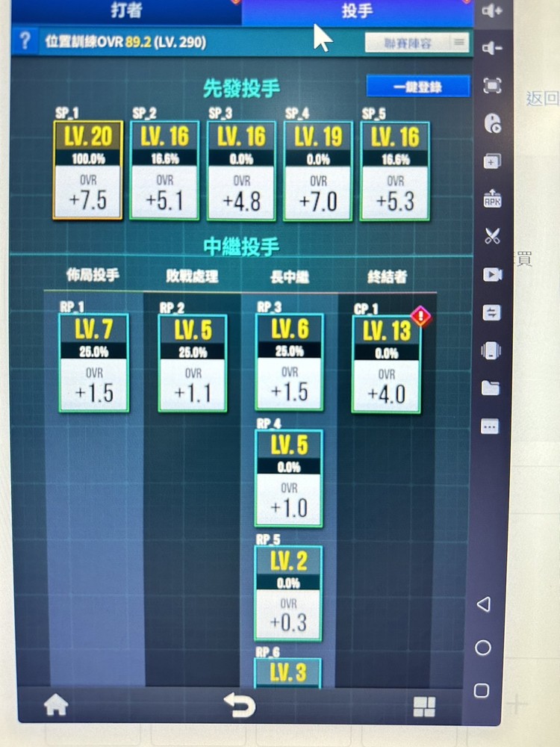560x747 pixels.
Task: Click the 敗戰處理 column header
Action: click(x=192, y=276)
